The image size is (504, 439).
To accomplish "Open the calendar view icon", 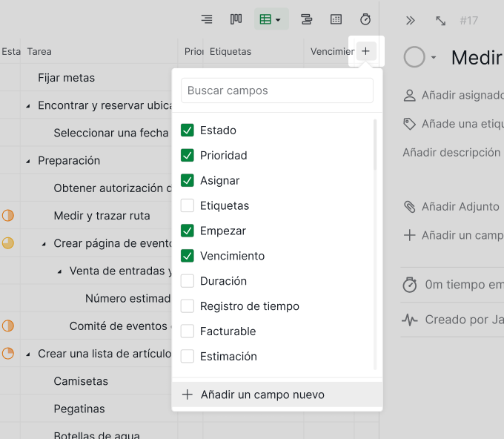I will tap(336, 19).
